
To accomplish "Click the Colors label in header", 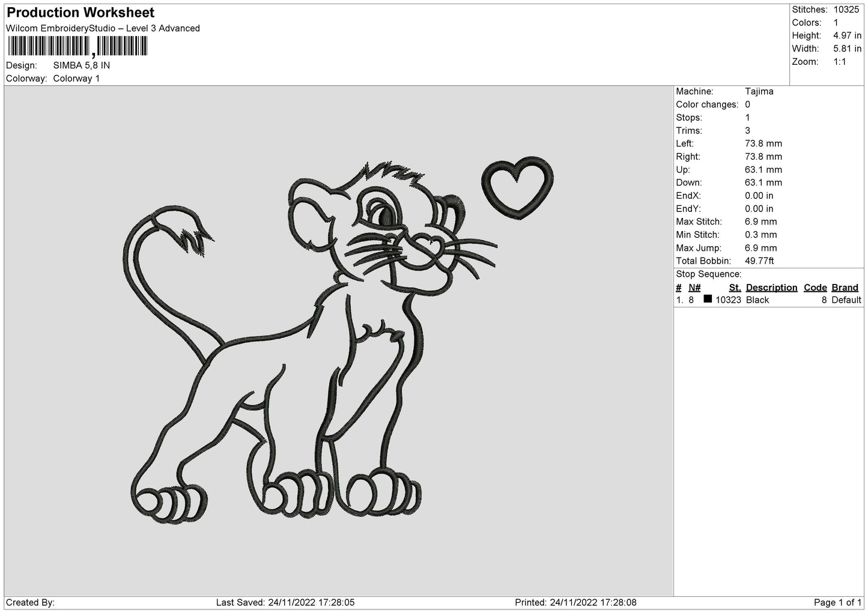I will (x=806, y=23).
